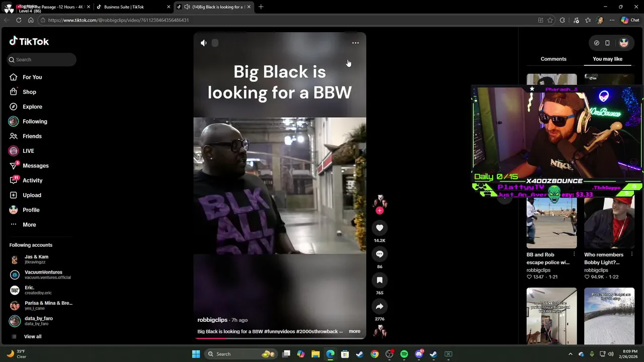The image size is (644, 362).
Task: Click the weather widget showing 35°F
Action: click(x=16, y=354)
